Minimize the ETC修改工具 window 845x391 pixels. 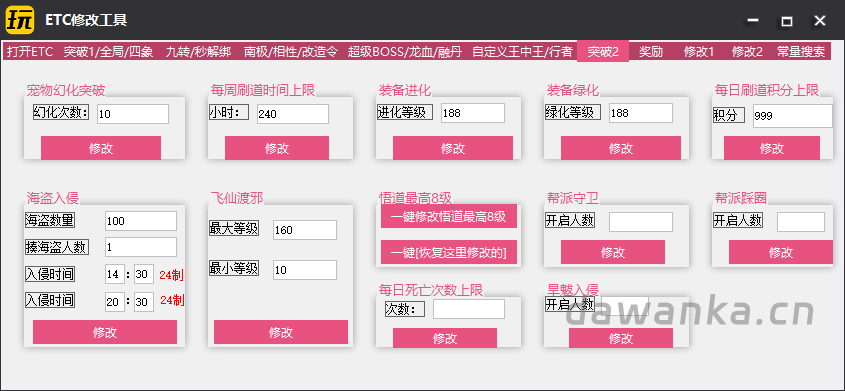click(753, 20)
